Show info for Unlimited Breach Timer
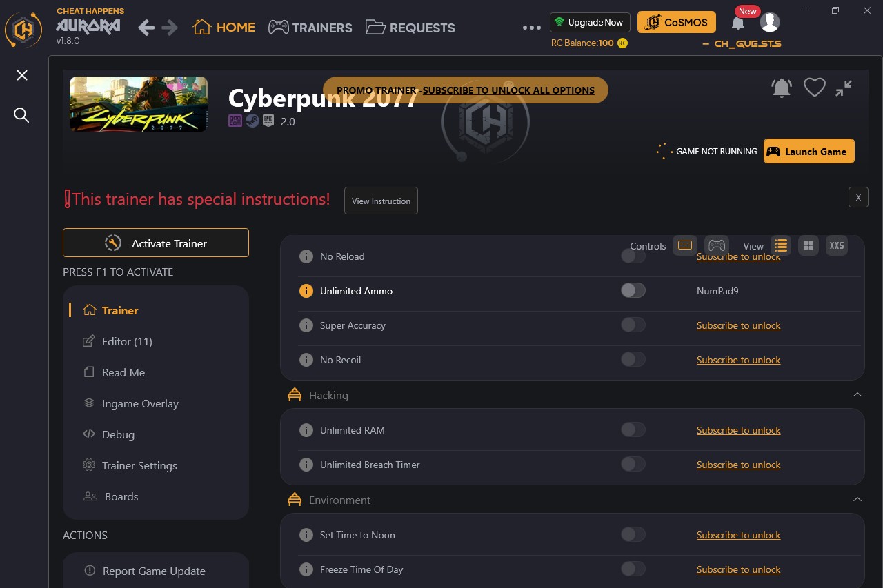The height and width of the screenshot is (588, 883). coord(306,465)
